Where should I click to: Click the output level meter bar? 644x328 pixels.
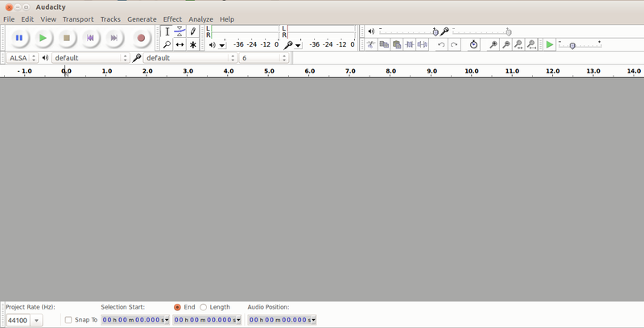(246, 31)
